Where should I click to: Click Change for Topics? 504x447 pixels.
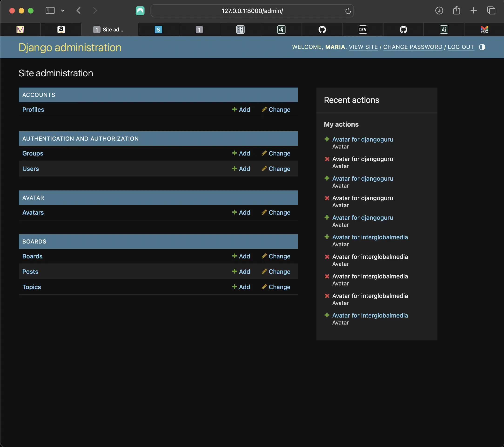(276, 287)
